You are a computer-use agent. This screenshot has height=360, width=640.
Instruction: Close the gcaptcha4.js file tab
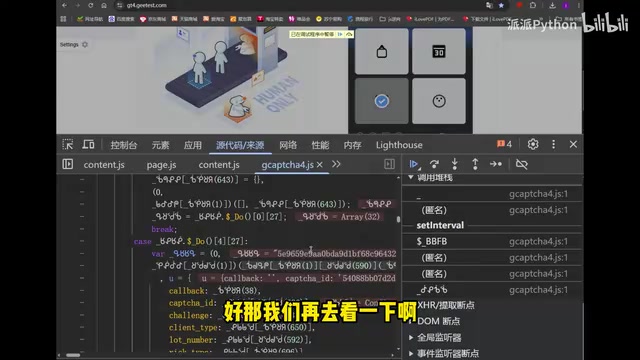pyautogui.click(x=320, y=164)
